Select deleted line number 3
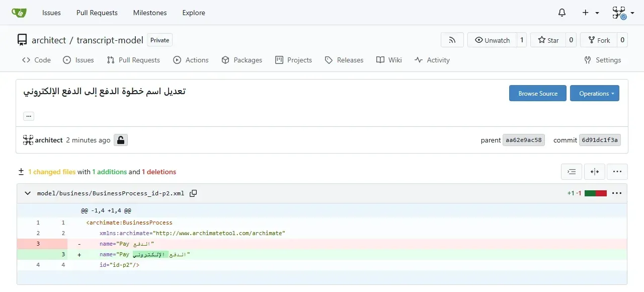The image size is (644, 292). pos(38,244)
